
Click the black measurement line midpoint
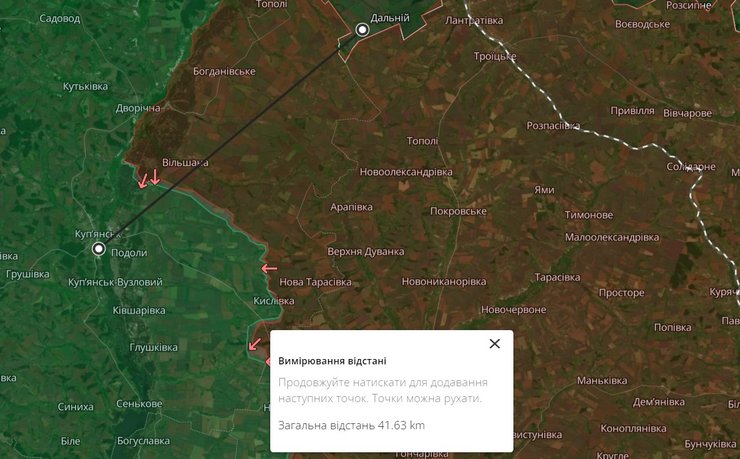coord(230,139)
